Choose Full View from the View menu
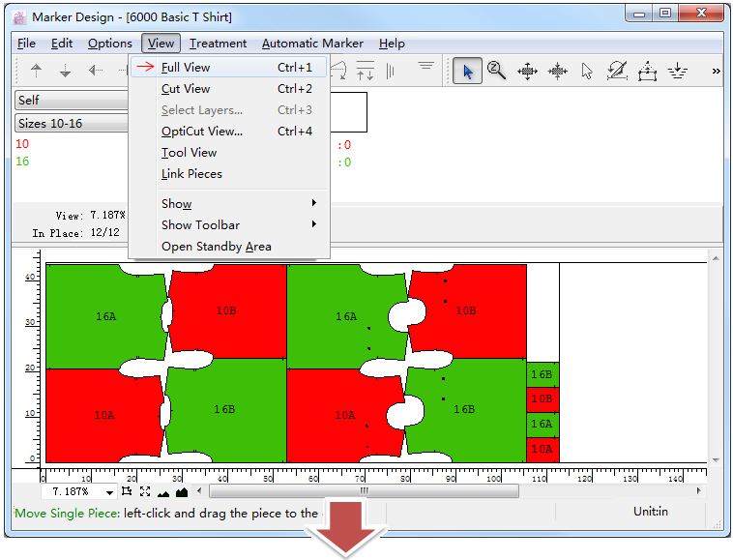Viewport: 733px width, 560px height. (186, 68)
